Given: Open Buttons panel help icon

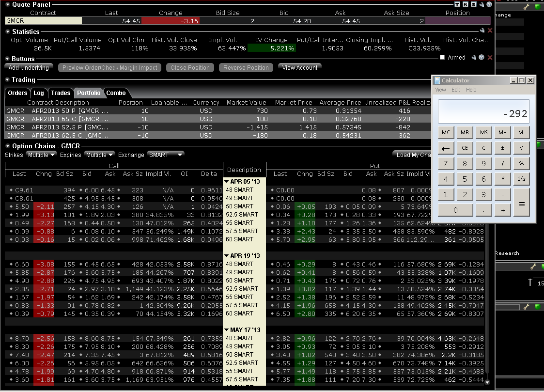Looking at the screenshot, I should pos(482,57).
